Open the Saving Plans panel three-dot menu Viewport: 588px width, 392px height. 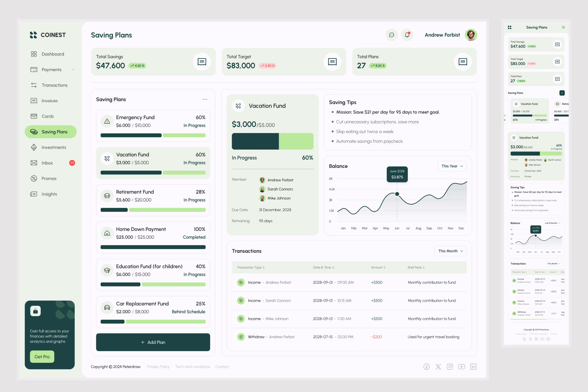coord(205,99)
